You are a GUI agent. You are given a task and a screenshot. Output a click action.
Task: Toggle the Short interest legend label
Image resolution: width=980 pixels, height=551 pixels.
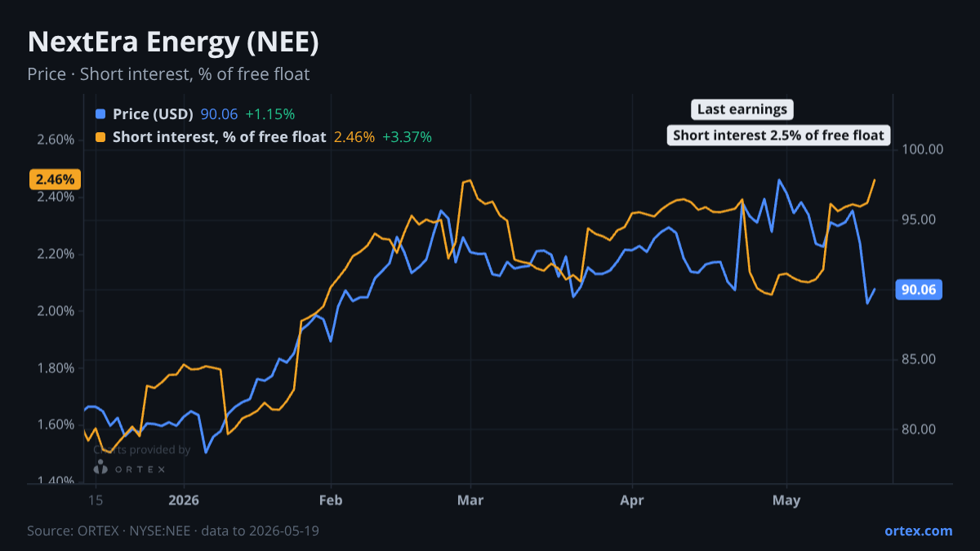point(219,137)
